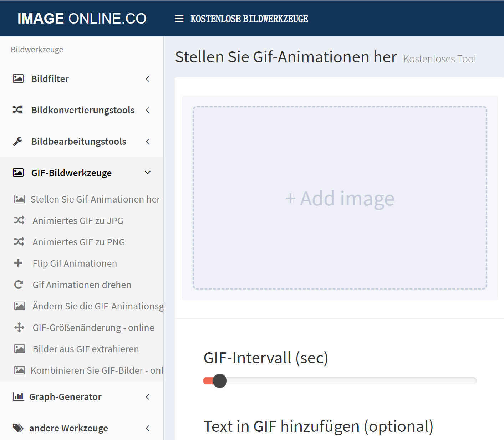Click icon beside Ändern Sie die GIF-Animationsg

pos(20,306)
